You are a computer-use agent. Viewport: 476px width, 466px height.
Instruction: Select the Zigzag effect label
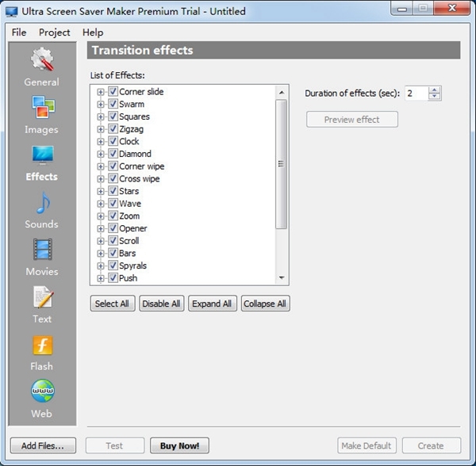tap(131, 129)
